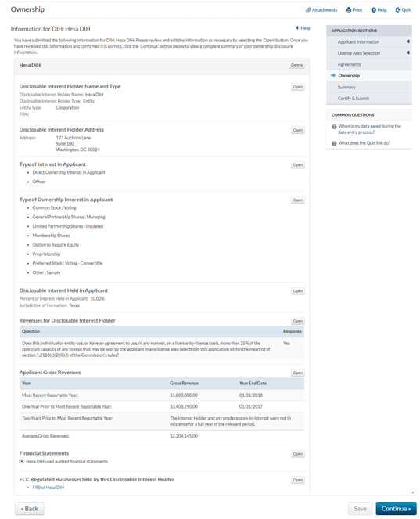Click the question icon beside 'When is my data saved'
Viewport: 420px width, 519px height.
pos(334,127)
